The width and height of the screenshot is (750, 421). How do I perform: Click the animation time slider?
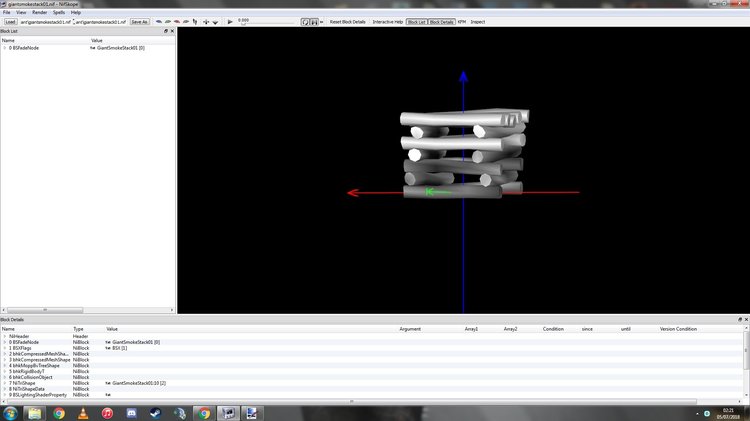[266, 22]
